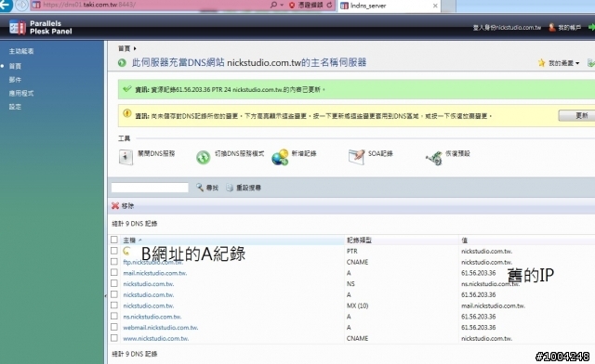The width and height of the screenshot is (595, 364).
Task: Check the box for webmail.nickstudio.com.tw. row
Action: pyautogui.click(x=114, y=327)
